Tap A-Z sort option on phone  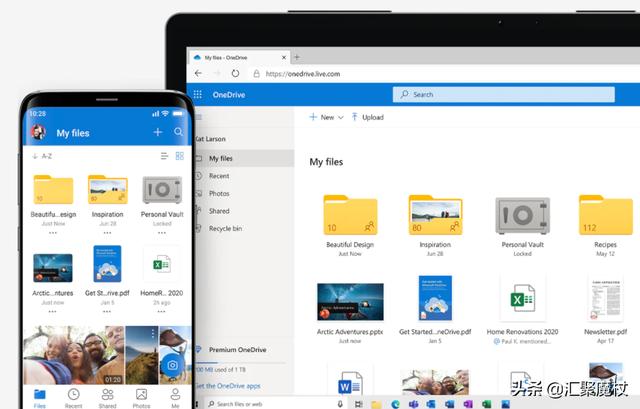(42, 156)
